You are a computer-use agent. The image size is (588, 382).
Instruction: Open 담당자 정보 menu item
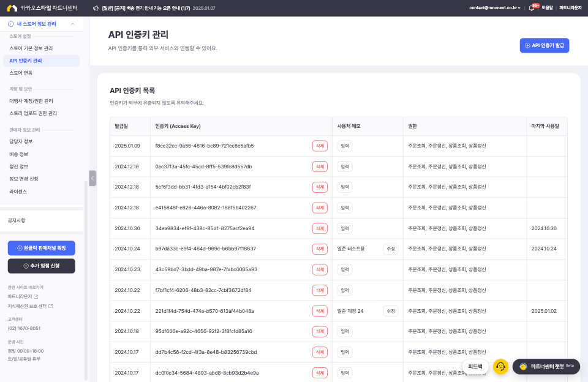point(21,141)
